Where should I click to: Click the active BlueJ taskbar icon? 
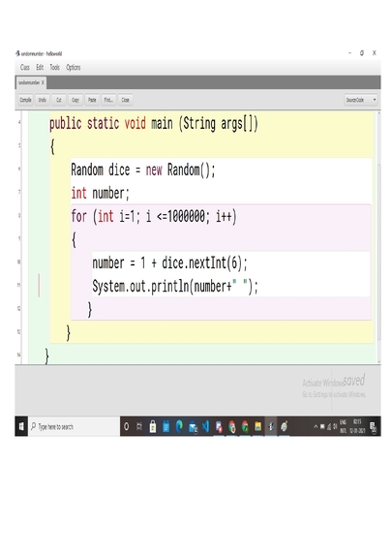click(271, 426)
